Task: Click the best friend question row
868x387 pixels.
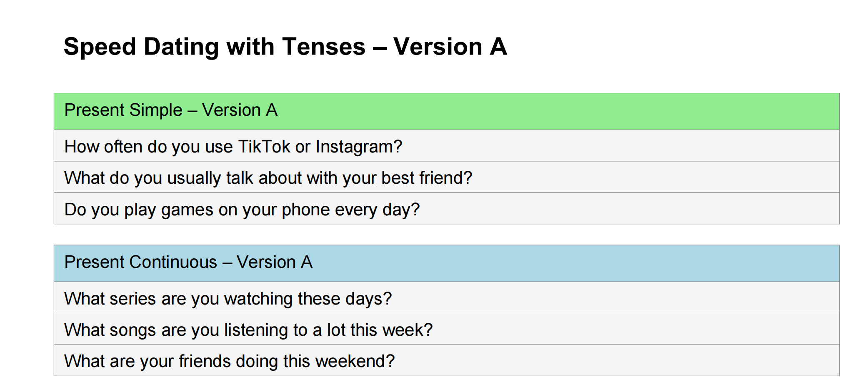Action: (446, 177)
